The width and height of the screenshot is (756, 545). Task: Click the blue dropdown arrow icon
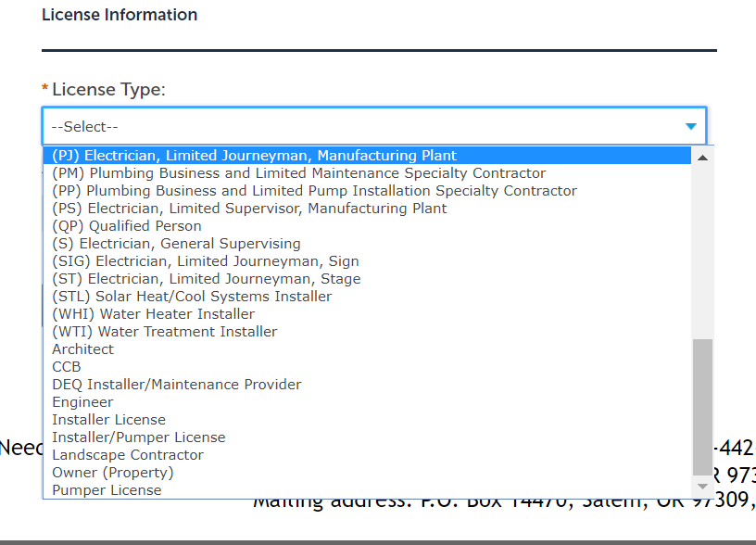pyautogui.click(x=690, y=126)
